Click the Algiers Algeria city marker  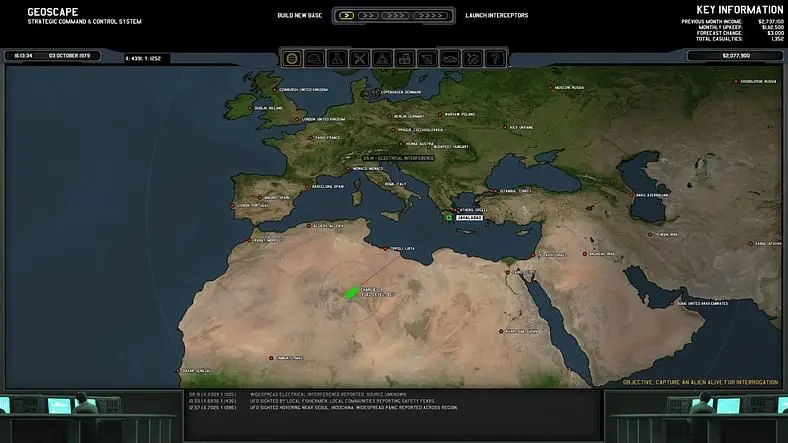pos(309,226)
